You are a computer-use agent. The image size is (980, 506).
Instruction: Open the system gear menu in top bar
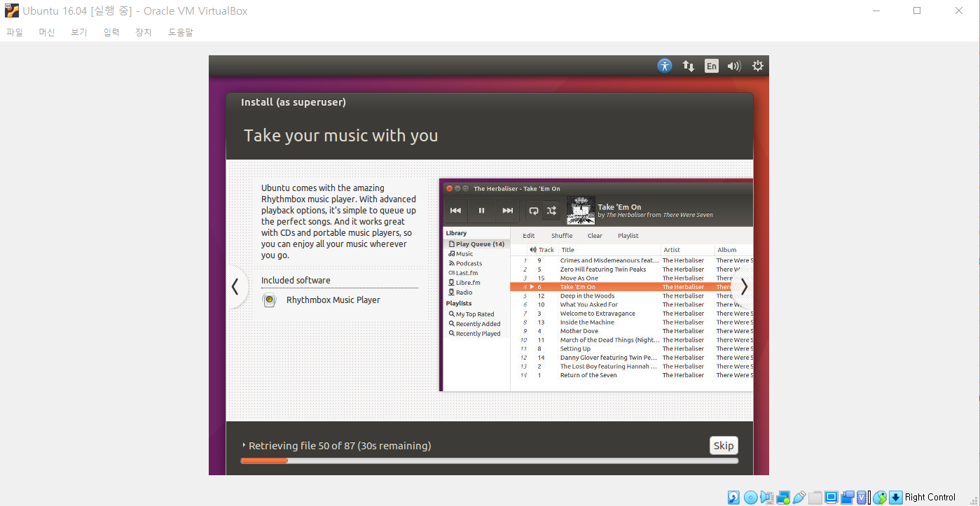tap(757, 66)
